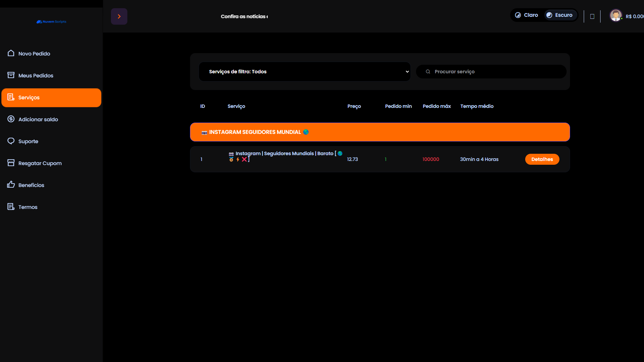Click the Meus Pedidos archive icon
This screenshot has width=644, height=362.
11,75
